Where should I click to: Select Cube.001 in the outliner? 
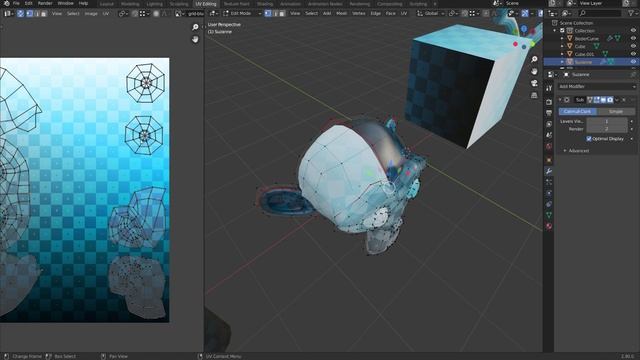click(584, 54)
